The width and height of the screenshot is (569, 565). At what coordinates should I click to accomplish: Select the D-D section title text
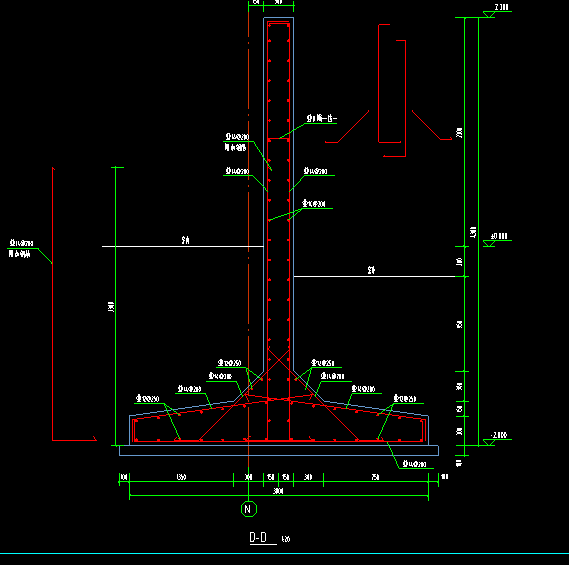coord(258,537)
